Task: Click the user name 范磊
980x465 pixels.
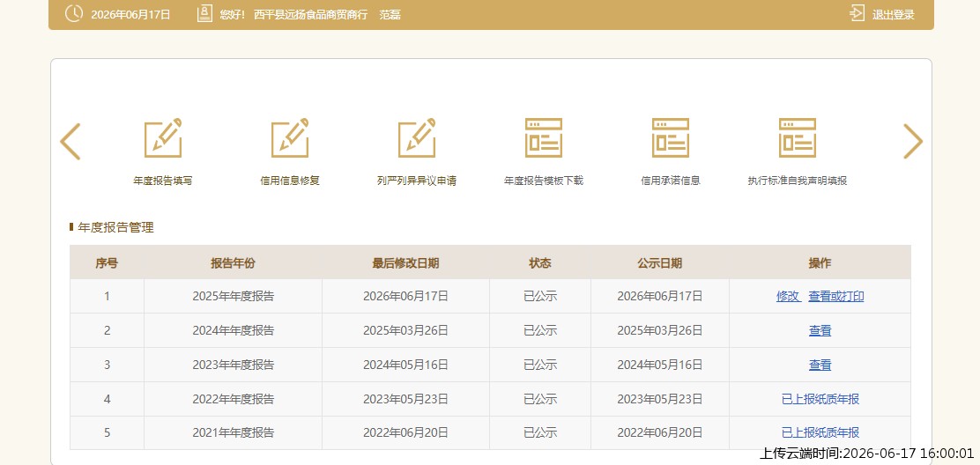Action: coord(390,14)
